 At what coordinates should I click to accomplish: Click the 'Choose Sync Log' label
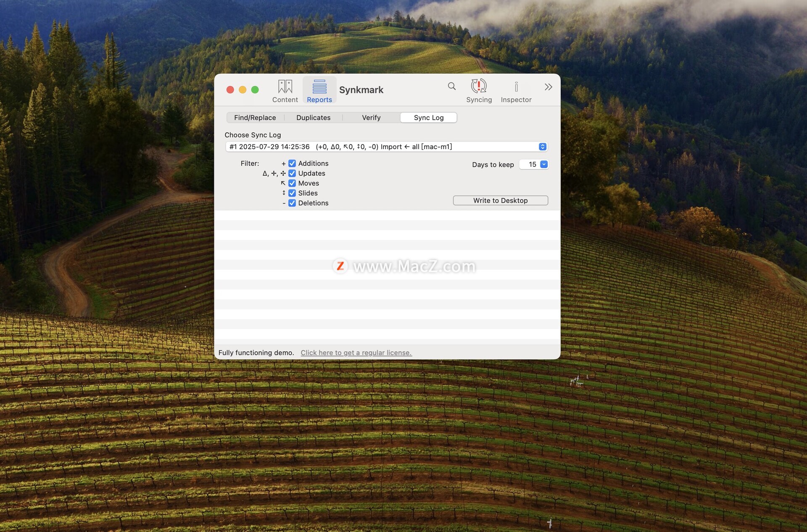coord(253,135)
